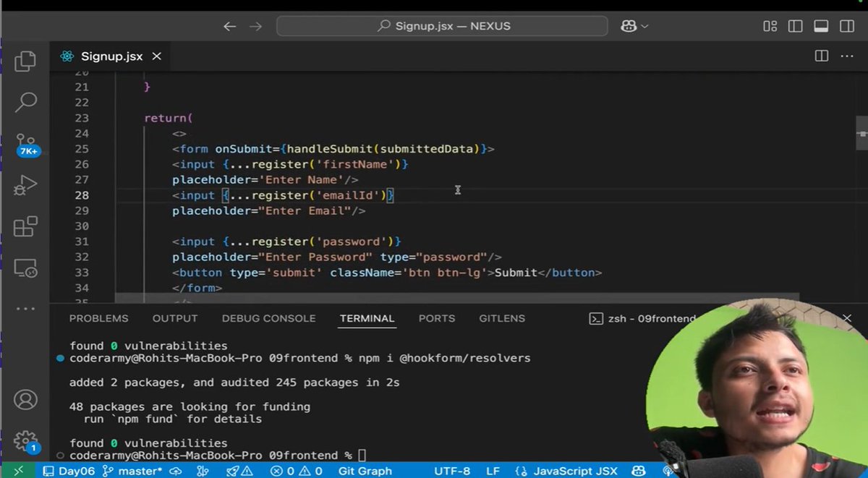Open the zsh terminal shell selector
Screen dimensions: 868x478
643,318
